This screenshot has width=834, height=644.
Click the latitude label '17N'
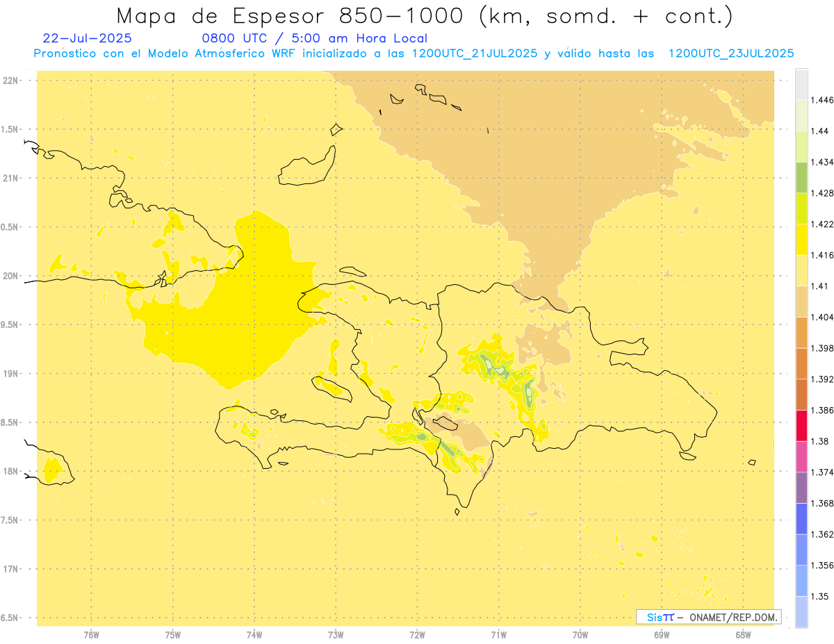11,569
